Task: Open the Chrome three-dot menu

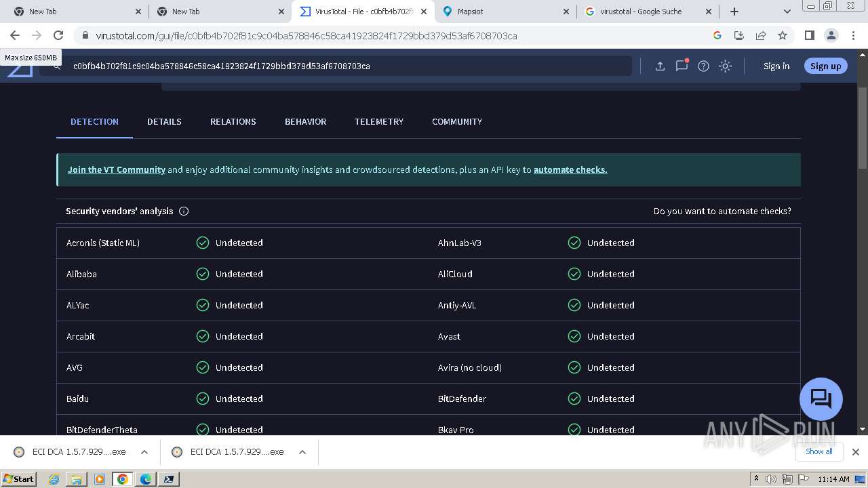Action: click(853, 35)
